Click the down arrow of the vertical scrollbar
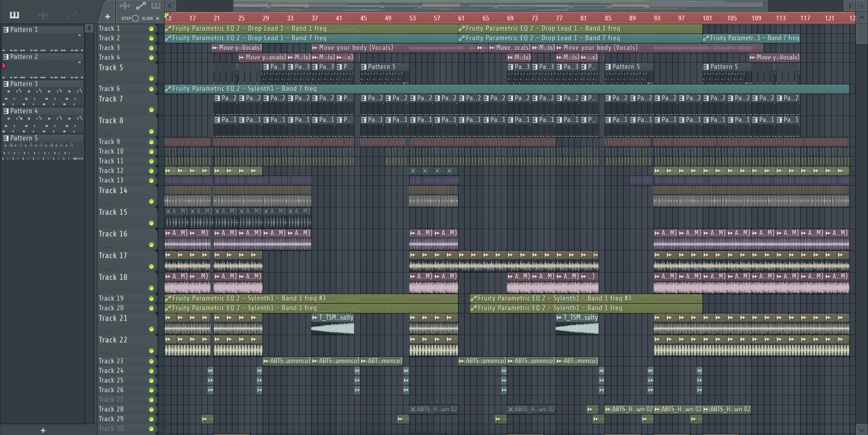This screenshot has width=868, height=435. 862,430
